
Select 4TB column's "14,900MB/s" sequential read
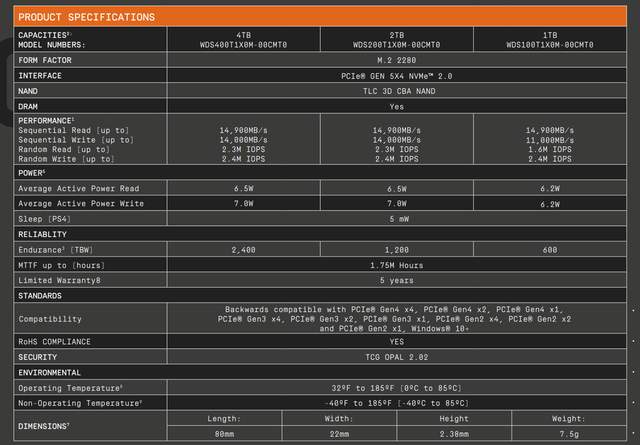[x=243, y=130]
